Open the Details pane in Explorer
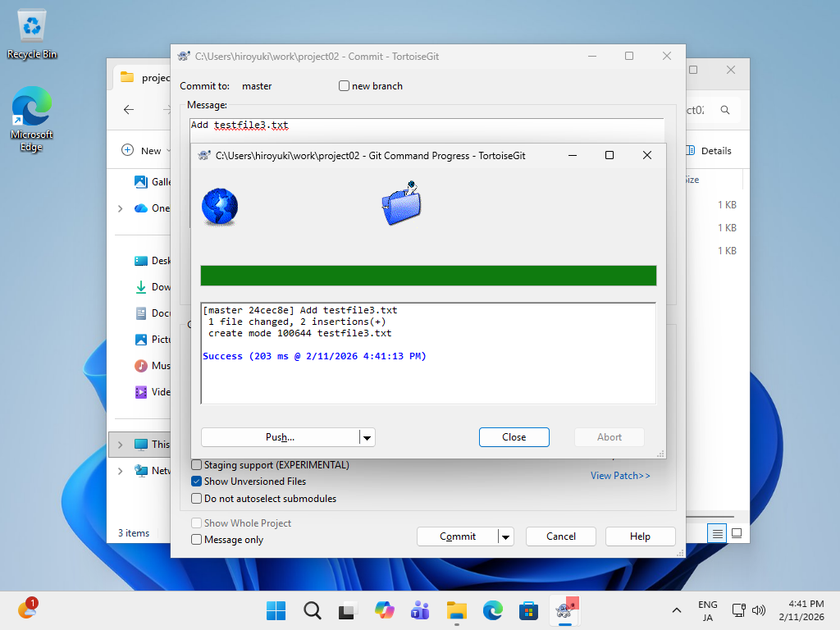Viewport: 840px width, 630px height. 710,151
